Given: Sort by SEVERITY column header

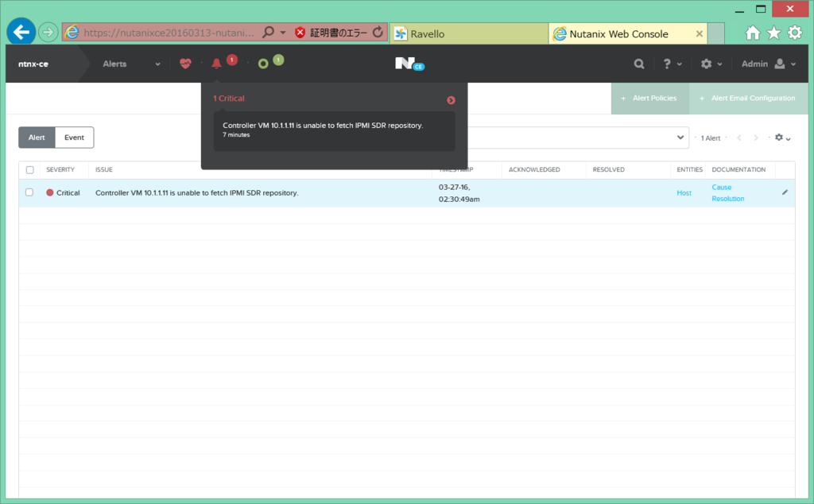Looking at the screenshot, I should [x=60, y=170].
